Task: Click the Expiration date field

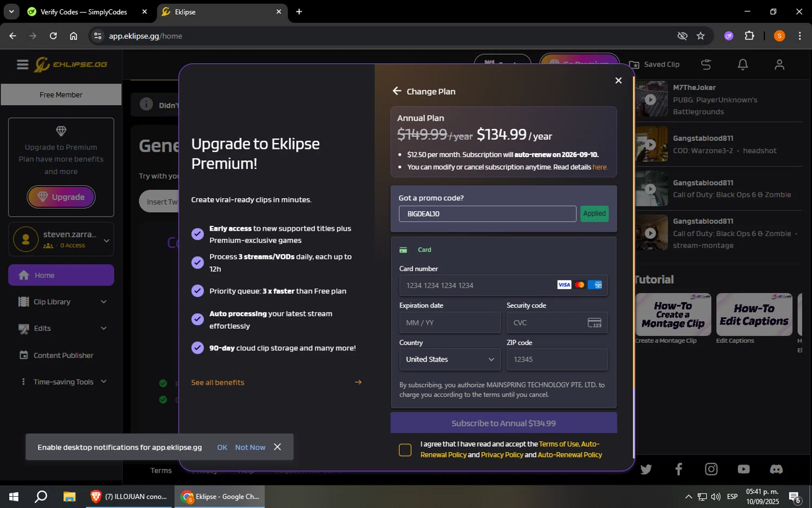Action: pyautogui.click(x=450, y=323)
